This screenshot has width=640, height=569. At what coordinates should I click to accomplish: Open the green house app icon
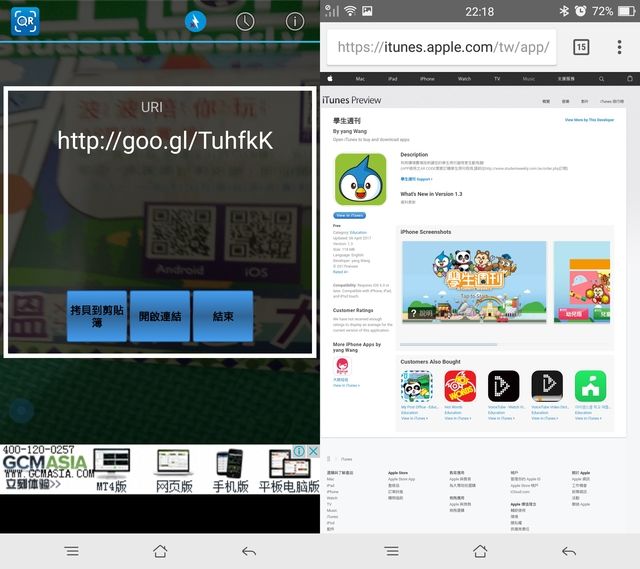pyautogui.click(x=591, y=386)
